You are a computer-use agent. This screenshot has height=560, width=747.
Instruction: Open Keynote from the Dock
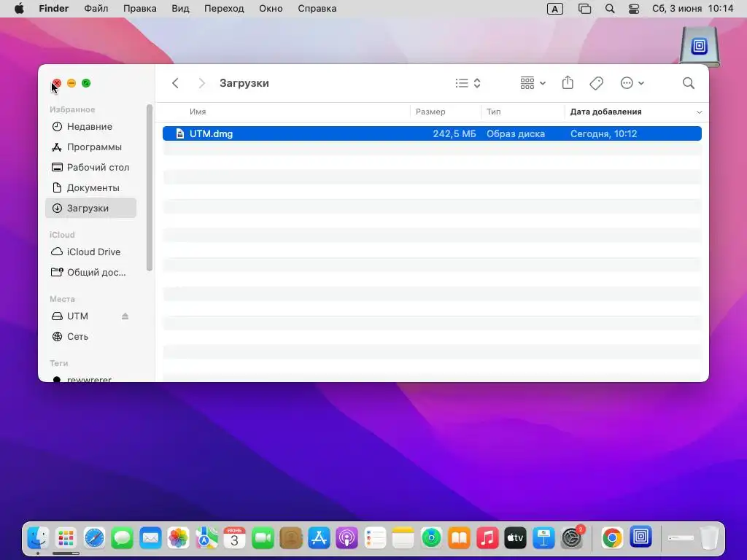[543, 539]
